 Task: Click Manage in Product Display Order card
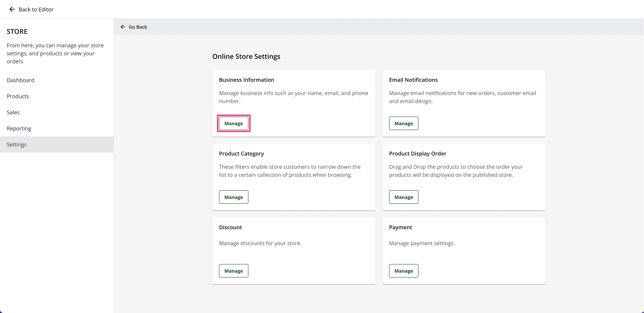click(x=404, y=197)
